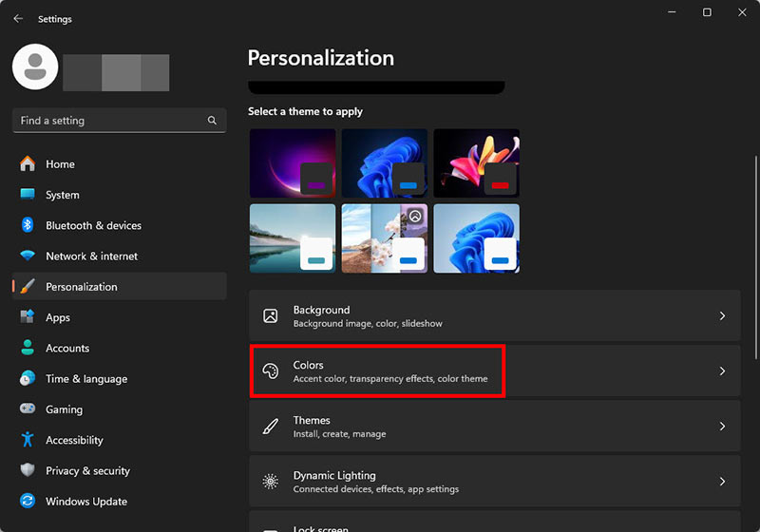
Task: Click the System monitor icon
Action: pos(28,195)
